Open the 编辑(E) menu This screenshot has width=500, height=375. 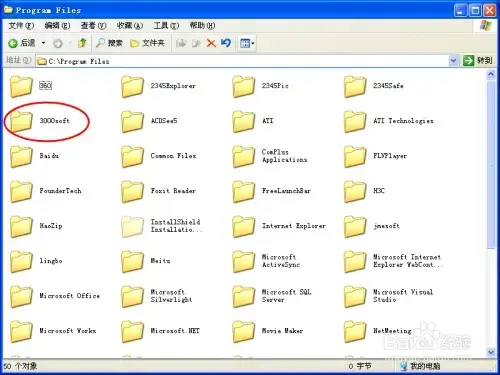click(57, 26)
